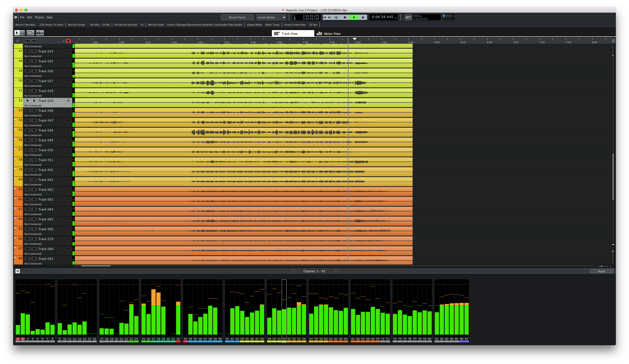Click the next channel arrow beside Channel 1-87

click(x=336, y=271)
